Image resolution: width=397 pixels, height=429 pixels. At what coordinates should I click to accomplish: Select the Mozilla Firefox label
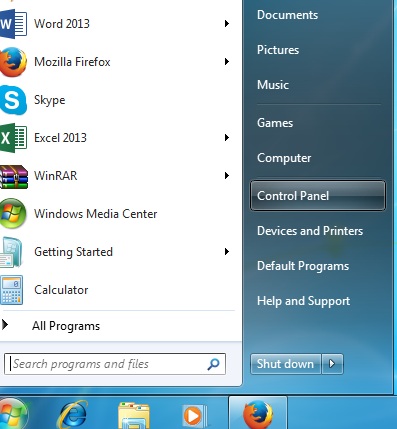72,62
